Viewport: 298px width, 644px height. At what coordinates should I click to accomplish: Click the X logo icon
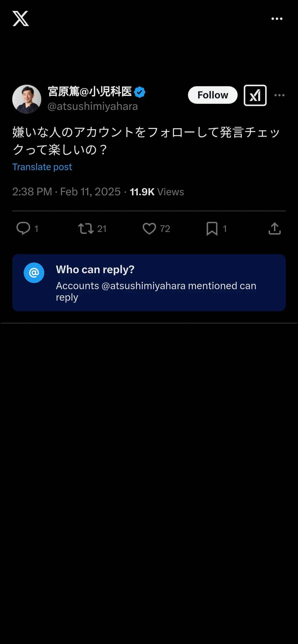click(x=21, y=19)
